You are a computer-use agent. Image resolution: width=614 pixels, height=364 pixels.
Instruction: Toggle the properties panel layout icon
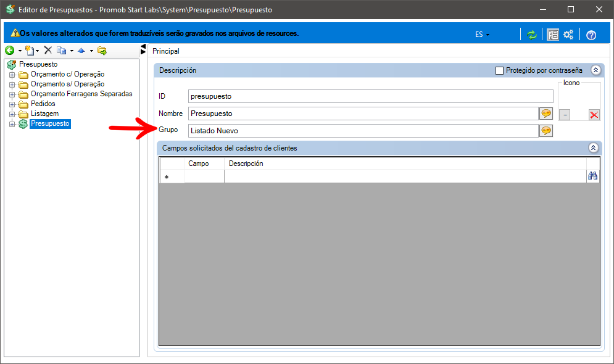553,35
